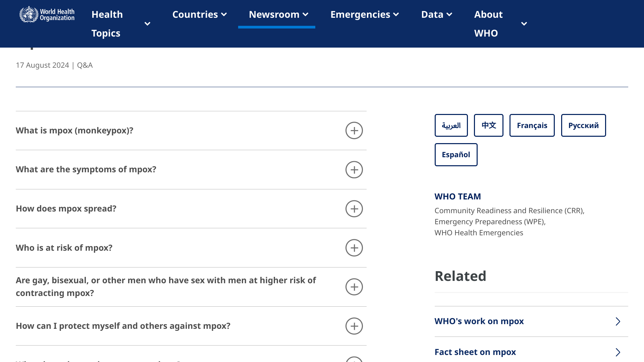Click arrow next to WHO's work on mpox

coord(618,321)
